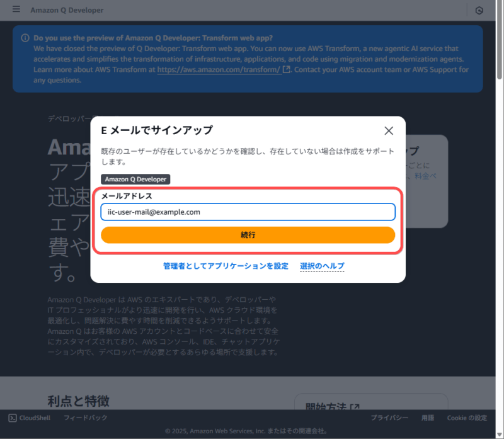504x439 pixels.
Task: Click the copyright text 2025 Amazon Web Services
Action: (246, 431)
